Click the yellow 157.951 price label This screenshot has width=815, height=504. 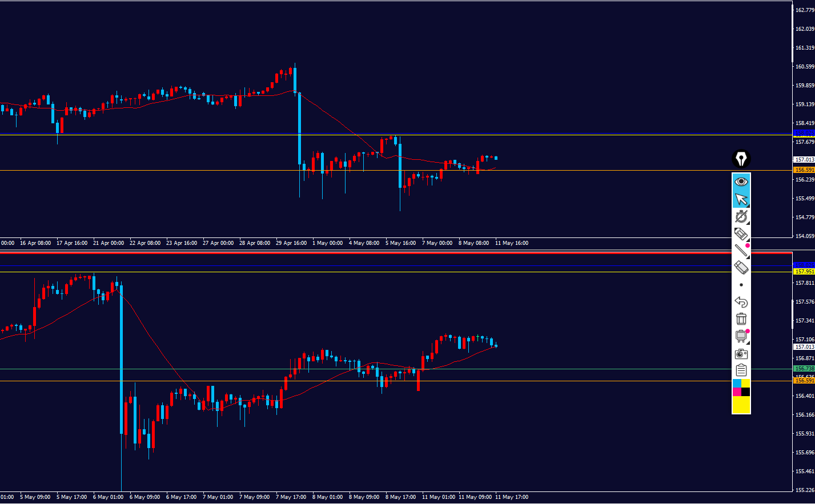(x=804, y=272)
